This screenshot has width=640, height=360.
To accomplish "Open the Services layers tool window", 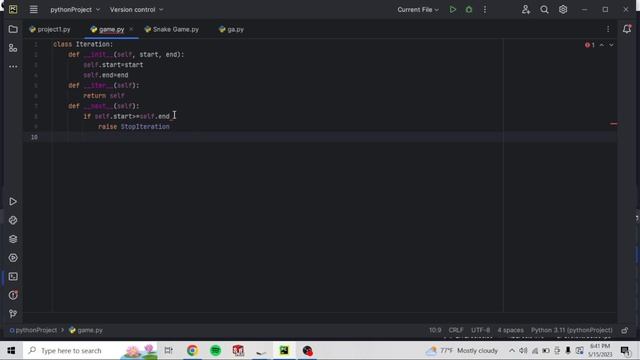I will 13,239.
